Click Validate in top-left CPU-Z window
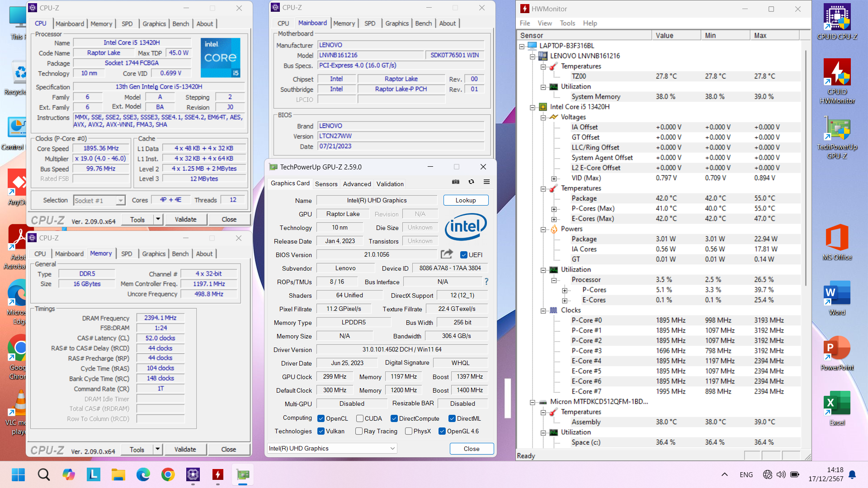868x488 pixels. click(185, 219)
